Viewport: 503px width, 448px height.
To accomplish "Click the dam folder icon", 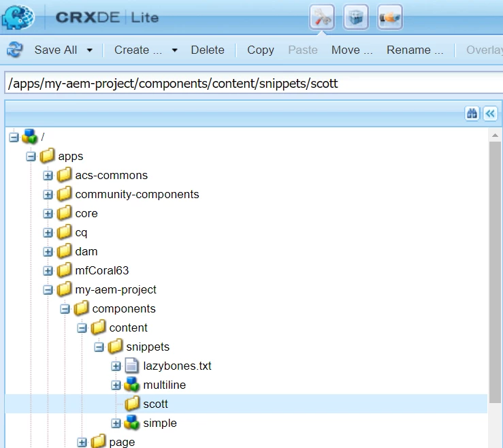I will (64, 251).
